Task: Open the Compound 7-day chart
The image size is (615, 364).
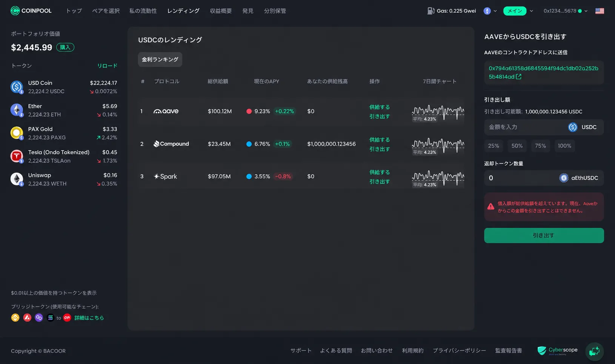Action: (x=438, y=146)
